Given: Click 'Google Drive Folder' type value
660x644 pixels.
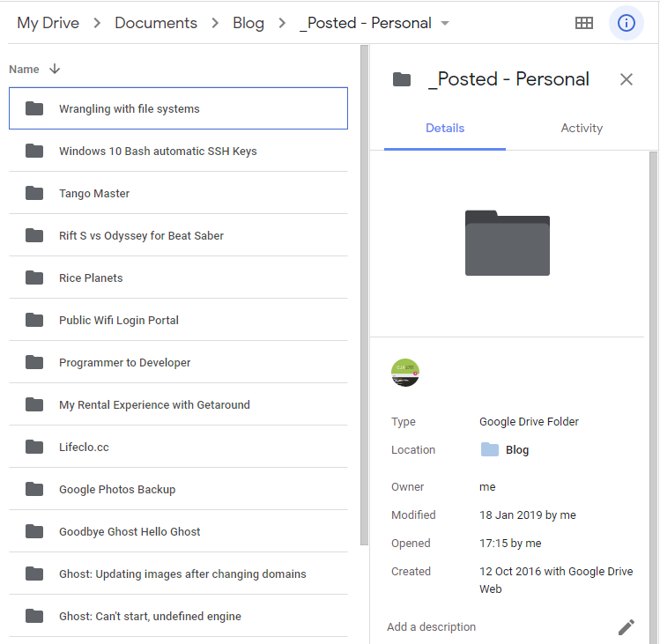Looking at the screenshot, I should [x=529, y=422].
